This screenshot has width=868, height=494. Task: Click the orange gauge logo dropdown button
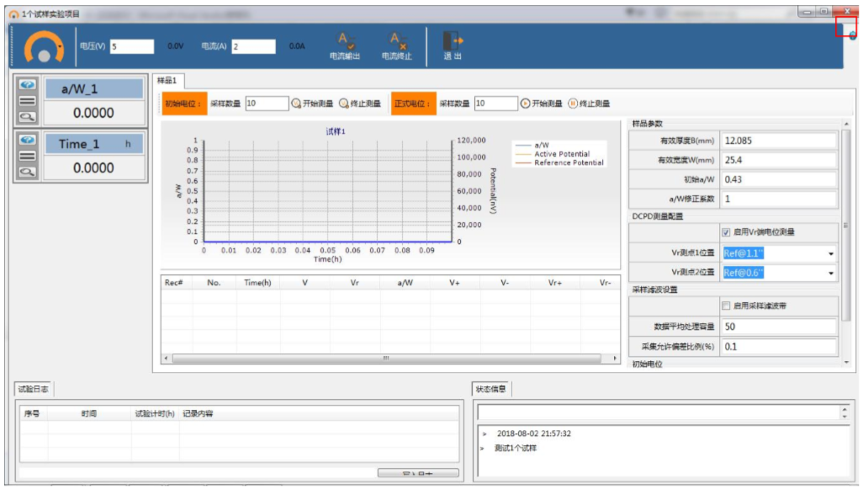(x=44, y=48)
